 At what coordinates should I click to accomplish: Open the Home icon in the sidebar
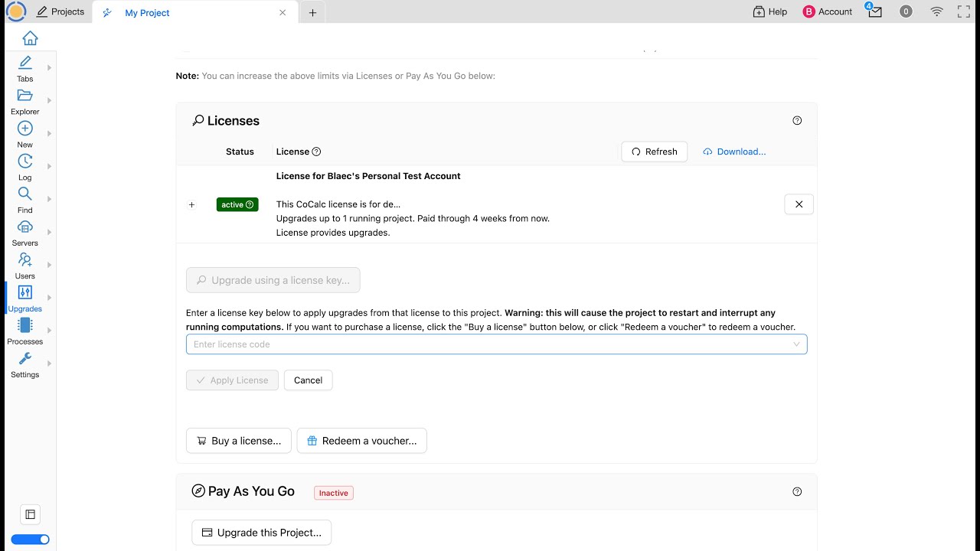point(30,38)
